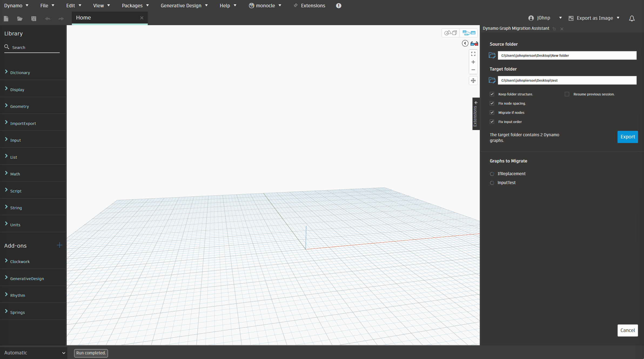Click the Zoom to fit icon
The height and width of the screenshot is (359, 644).
pos(473,54)
